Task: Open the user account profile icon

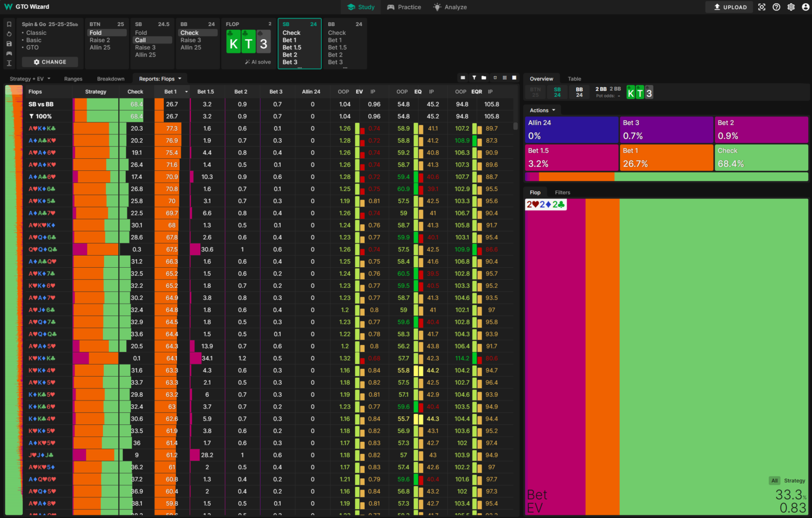Action: click(x=805, y=7)
